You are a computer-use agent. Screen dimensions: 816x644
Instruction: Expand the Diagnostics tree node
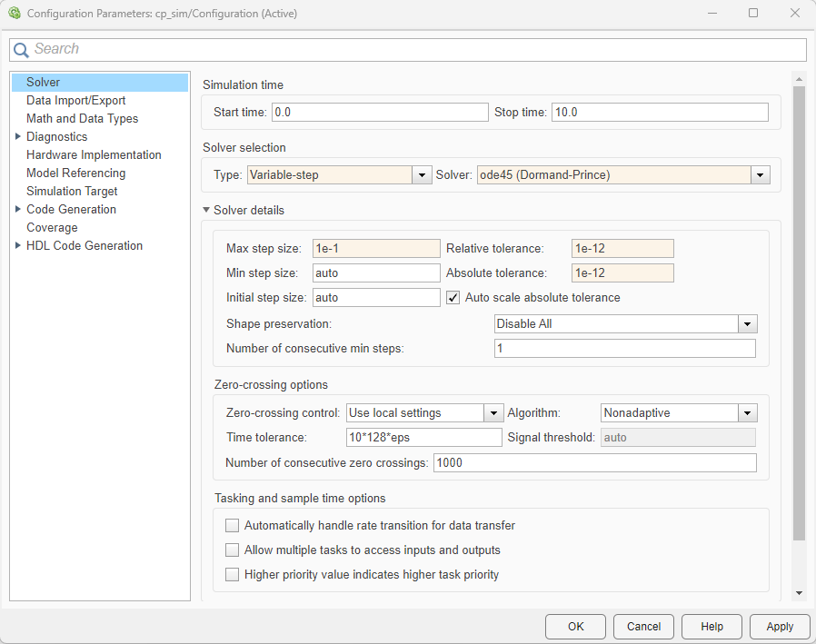coord(18,136)
